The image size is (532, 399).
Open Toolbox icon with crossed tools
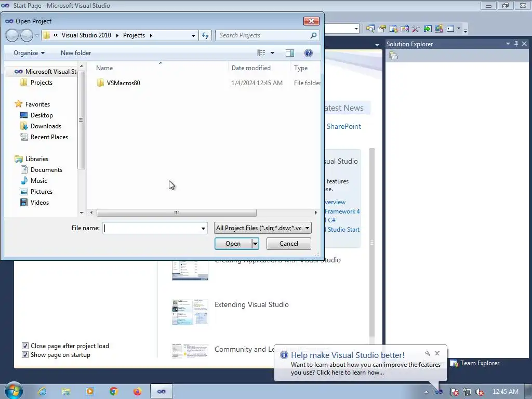click(x=416, y=29)
